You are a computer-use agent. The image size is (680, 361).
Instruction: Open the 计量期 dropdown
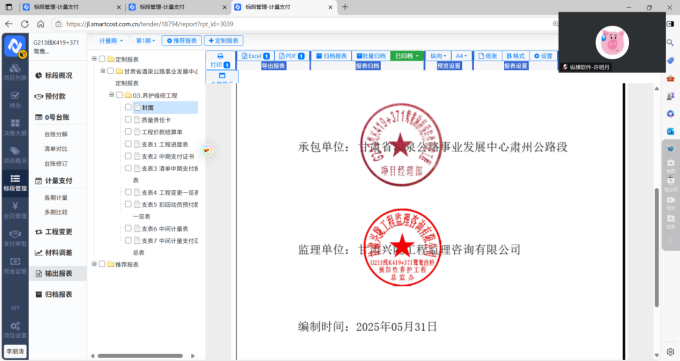click(111, 41)
